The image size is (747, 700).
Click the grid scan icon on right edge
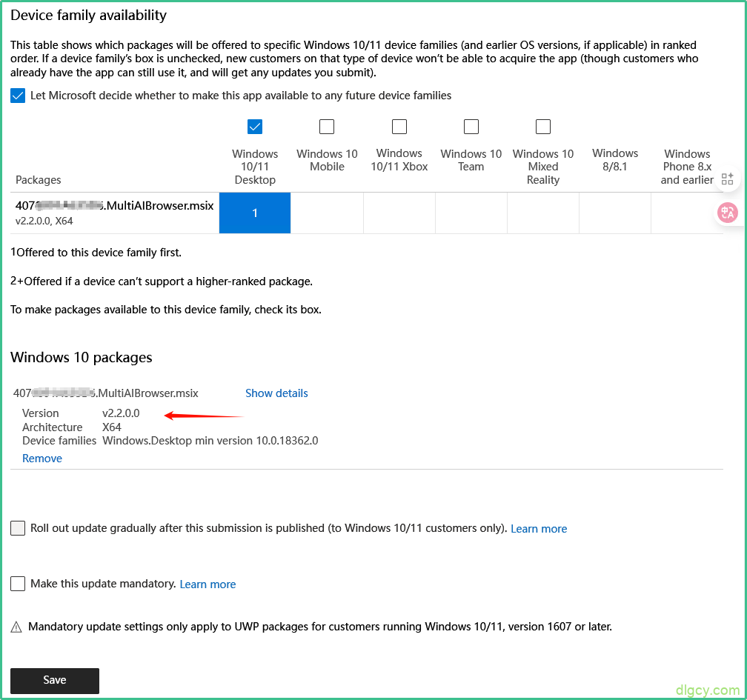point(727,179)
